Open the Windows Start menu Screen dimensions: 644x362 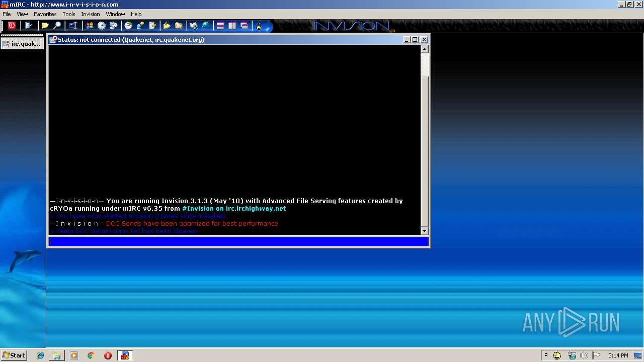[x=14, y=355]
